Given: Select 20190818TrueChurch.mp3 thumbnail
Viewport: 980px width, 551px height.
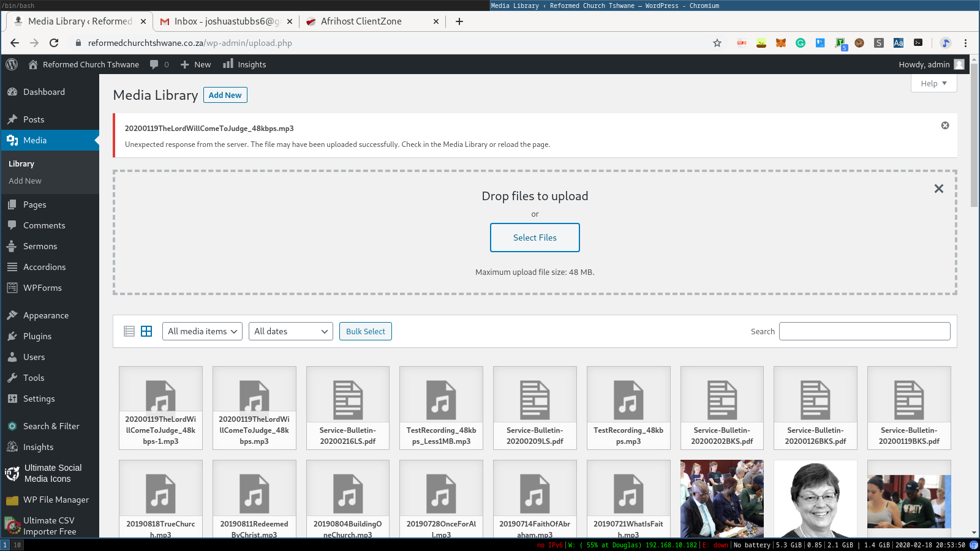Looking at the screenshot, I should pos(160,499).
